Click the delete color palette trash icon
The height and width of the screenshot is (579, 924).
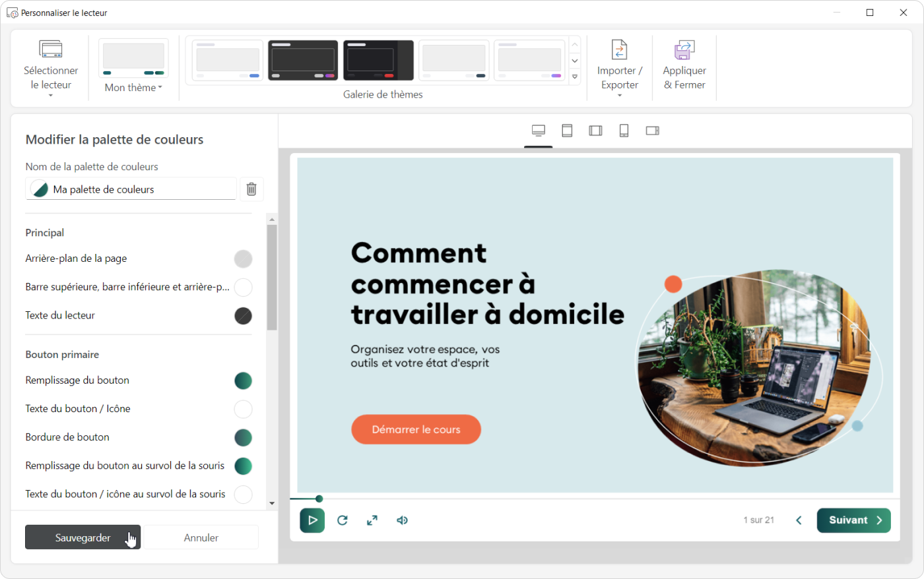[251, 189]
